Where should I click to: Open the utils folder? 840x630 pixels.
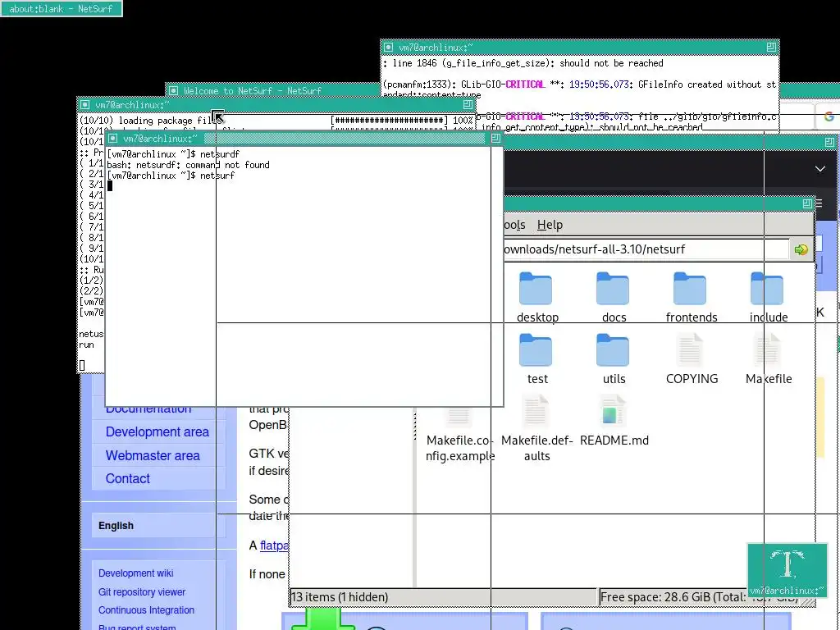click(614, 359)
